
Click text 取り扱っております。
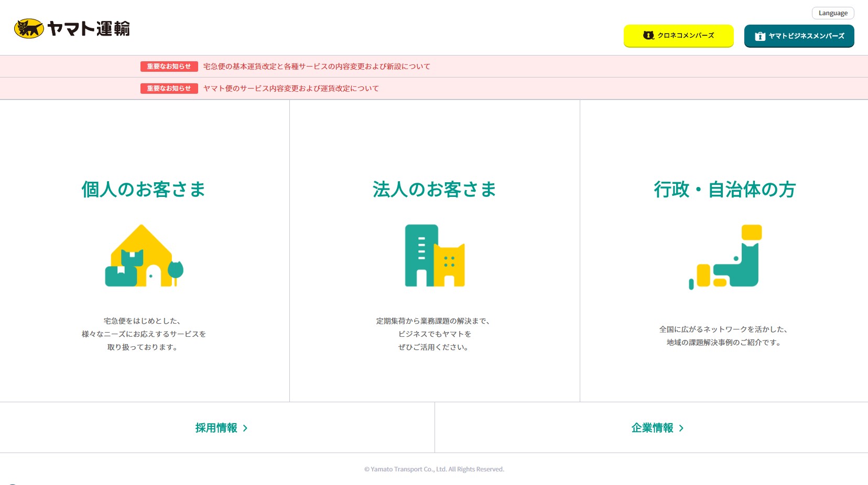pyautogui.click(x=143, y=347)
